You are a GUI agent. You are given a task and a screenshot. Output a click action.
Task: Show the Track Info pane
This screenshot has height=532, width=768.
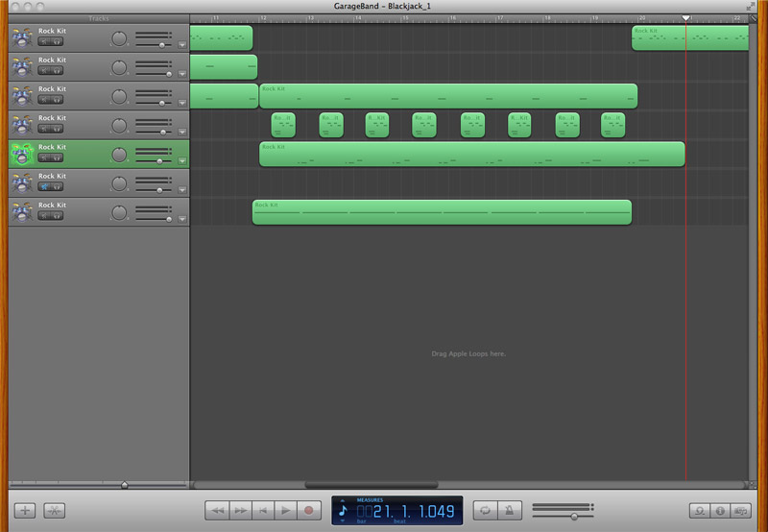pos(720,511)
